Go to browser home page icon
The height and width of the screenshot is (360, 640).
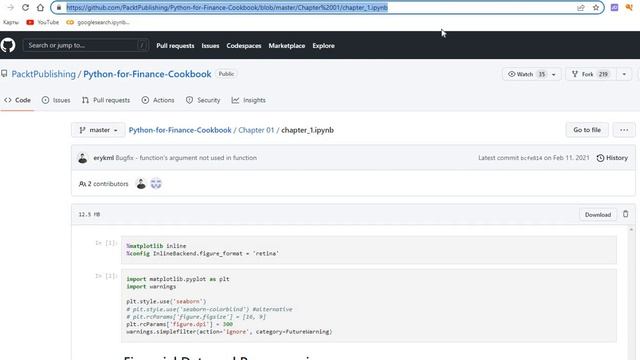coord(40,7)
